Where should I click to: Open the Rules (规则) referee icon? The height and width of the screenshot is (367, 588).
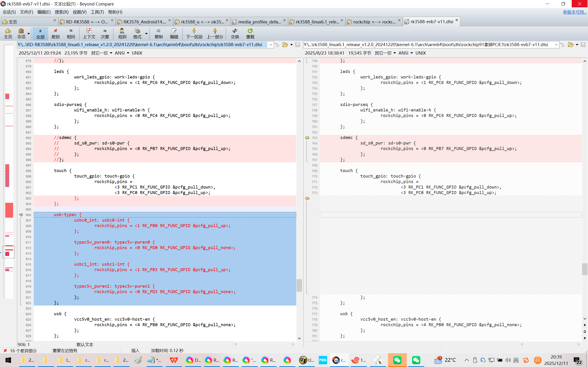[x=122, y=33]
